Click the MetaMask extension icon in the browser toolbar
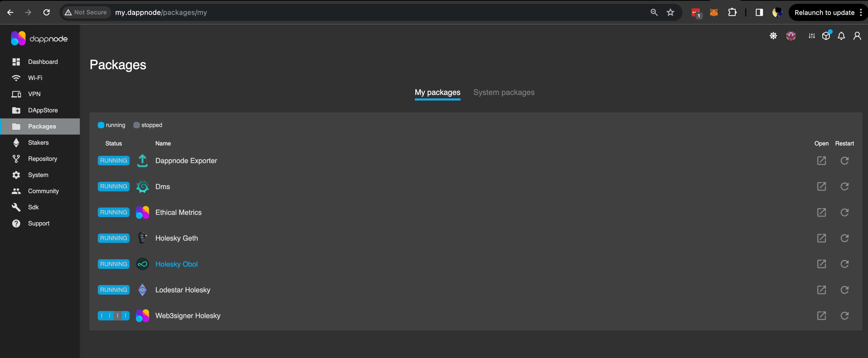The width and height of the screenshot is (868, 358). click(714, 12)
